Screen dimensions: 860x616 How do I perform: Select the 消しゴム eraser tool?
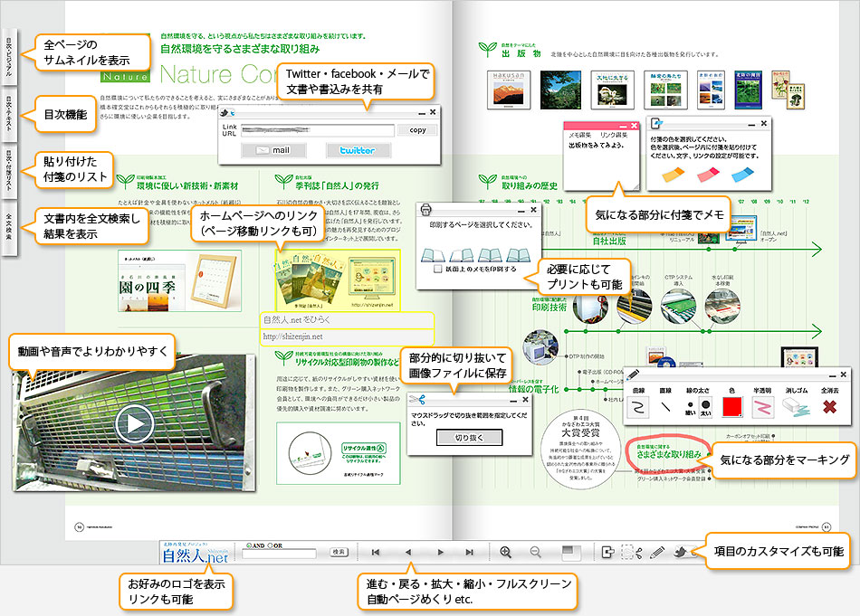[x=796, y=407]
